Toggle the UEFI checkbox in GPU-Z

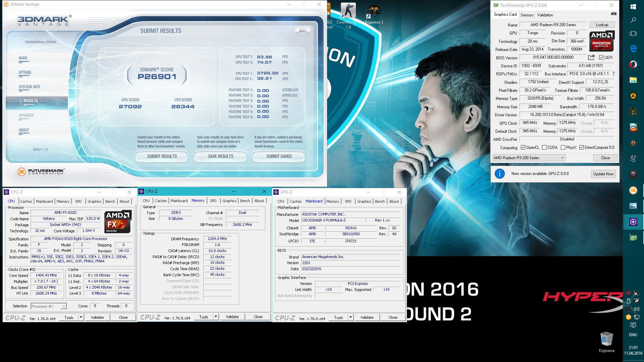click(601, 58)
